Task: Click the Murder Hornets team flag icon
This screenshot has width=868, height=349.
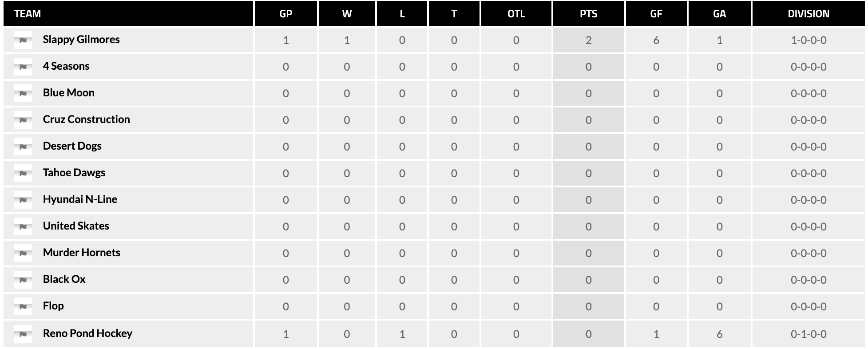Action: (23, 254)
